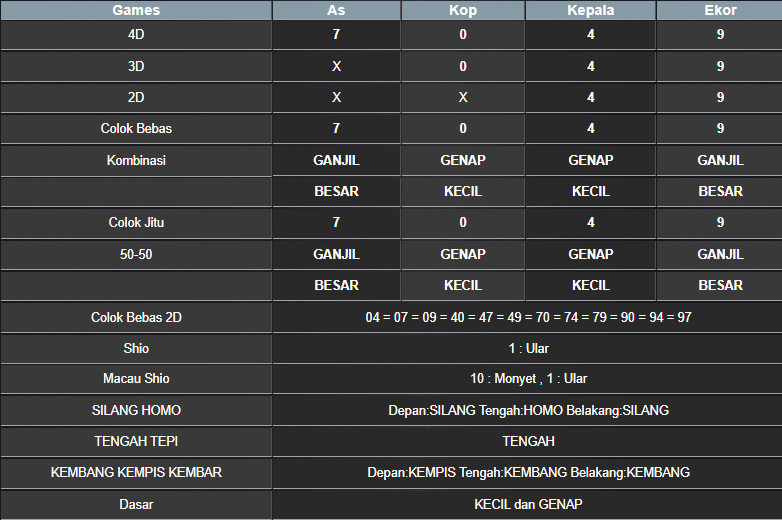
Task: Click the X in 2D Kop cell
Action: (x=463, y=97)
